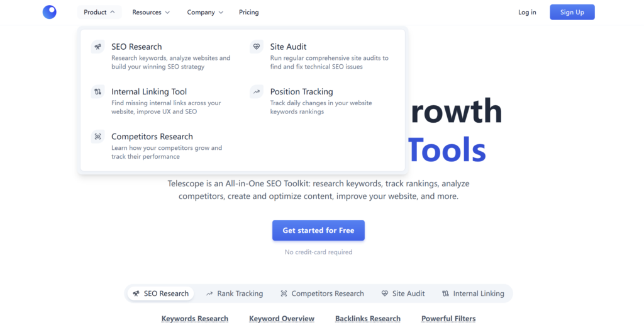Viewport: 644px width, 330px height.
Task: Click telescope icon in SEO Research tab
Action: click(136, 293)
